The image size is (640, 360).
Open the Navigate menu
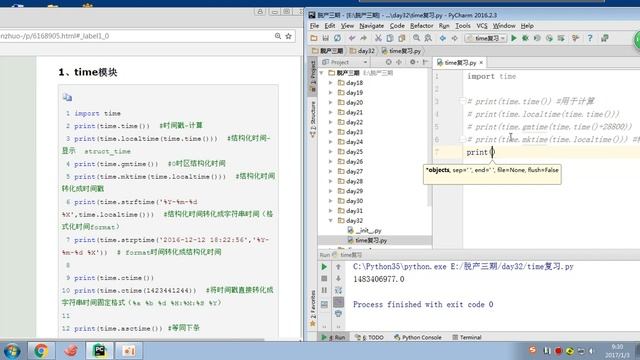371,26
